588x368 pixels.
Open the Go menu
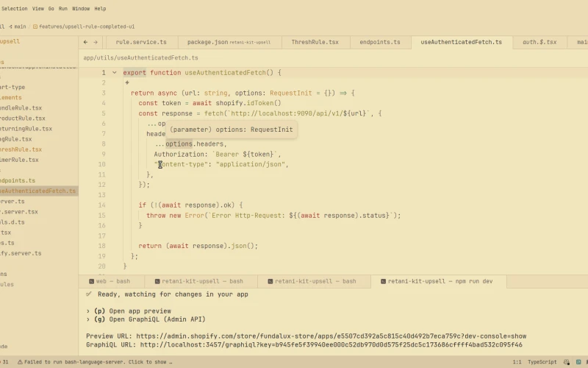pos(51,9)
